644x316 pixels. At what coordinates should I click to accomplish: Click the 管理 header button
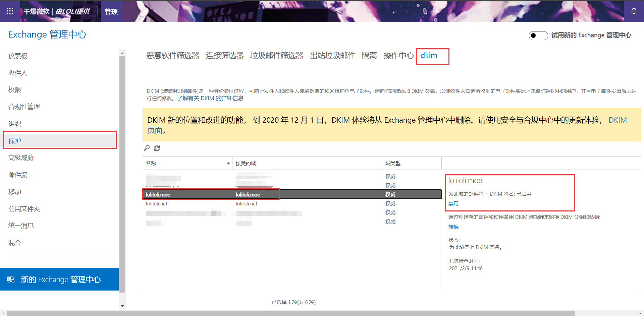(111, 12)
